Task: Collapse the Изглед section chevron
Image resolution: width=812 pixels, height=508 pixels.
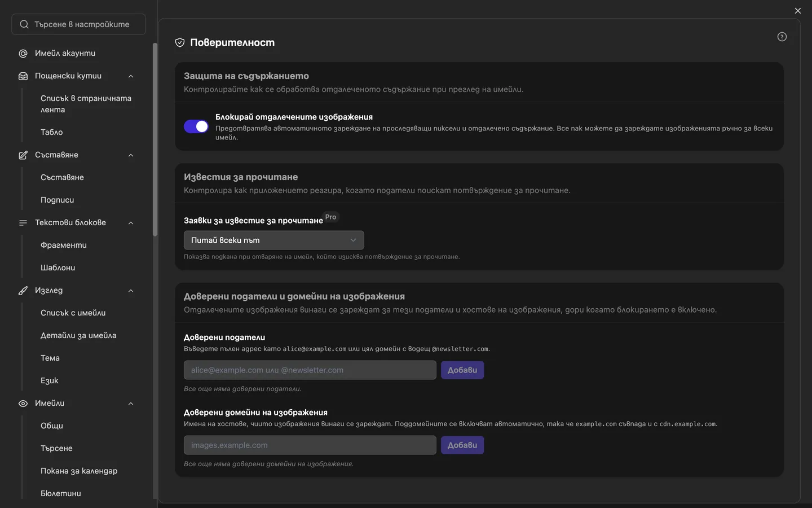Action: point(131,291)
